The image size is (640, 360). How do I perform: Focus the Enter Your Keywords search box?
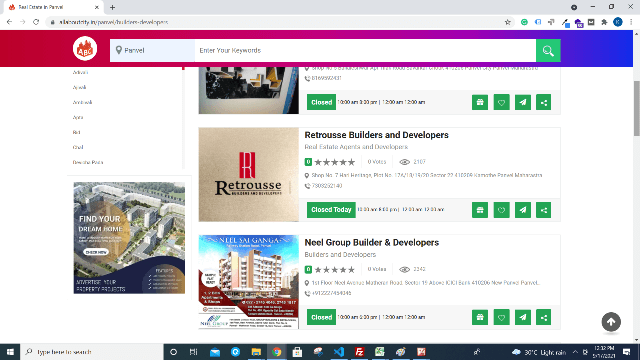point(365,51)
